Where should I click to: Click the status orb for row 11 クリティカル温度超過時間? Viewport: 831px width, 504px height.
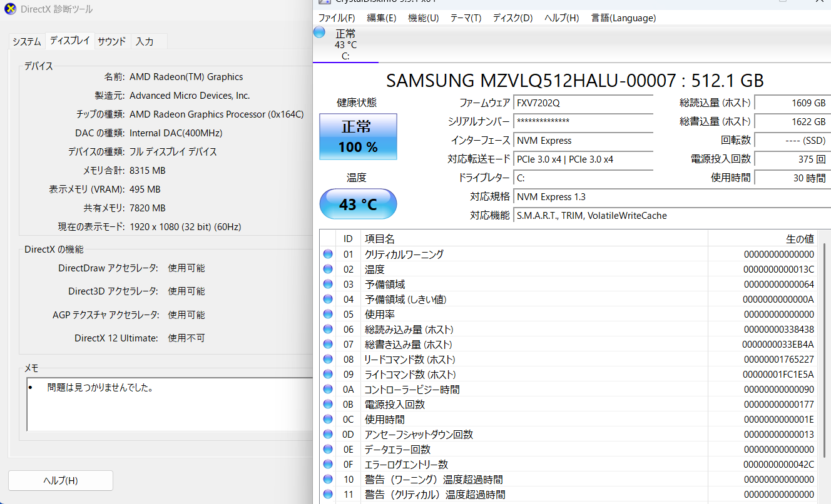[x=328, y=495]
